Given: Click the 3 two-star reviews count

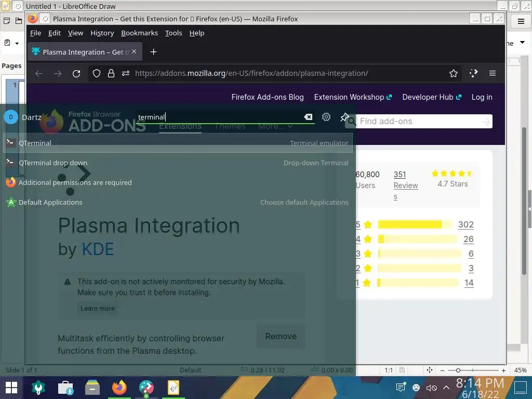Looking at the screenshot, I should coord(471,269).
